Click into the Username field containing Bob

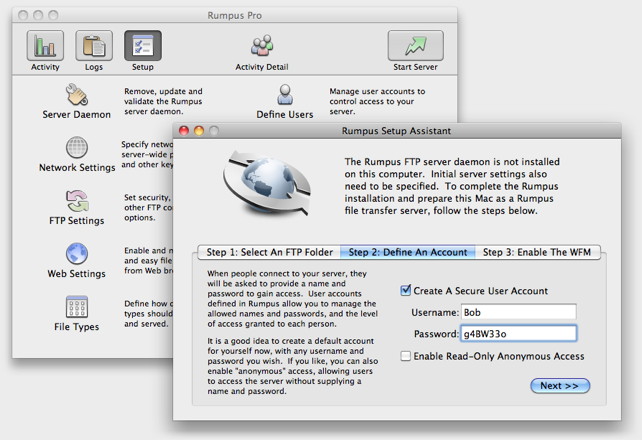(519, 312)
